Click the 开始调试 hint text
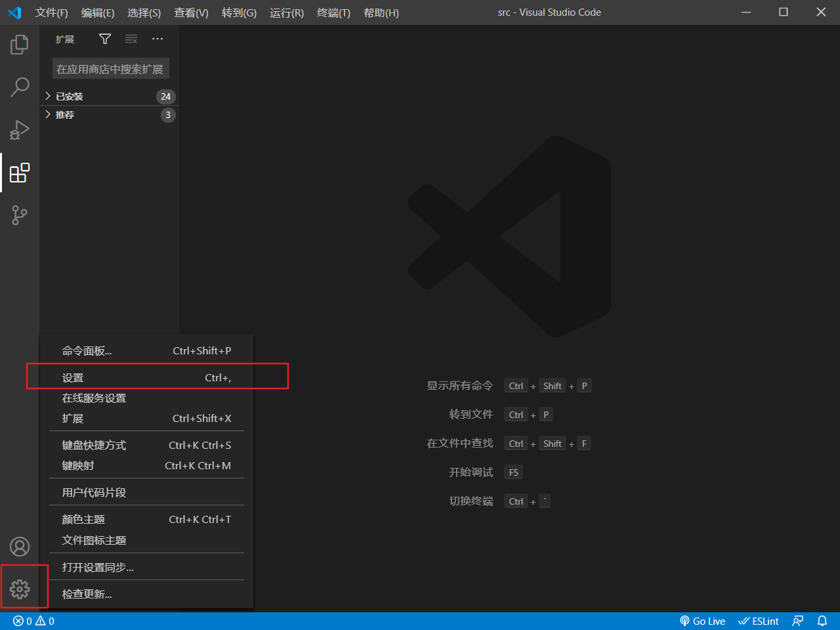 471,472
